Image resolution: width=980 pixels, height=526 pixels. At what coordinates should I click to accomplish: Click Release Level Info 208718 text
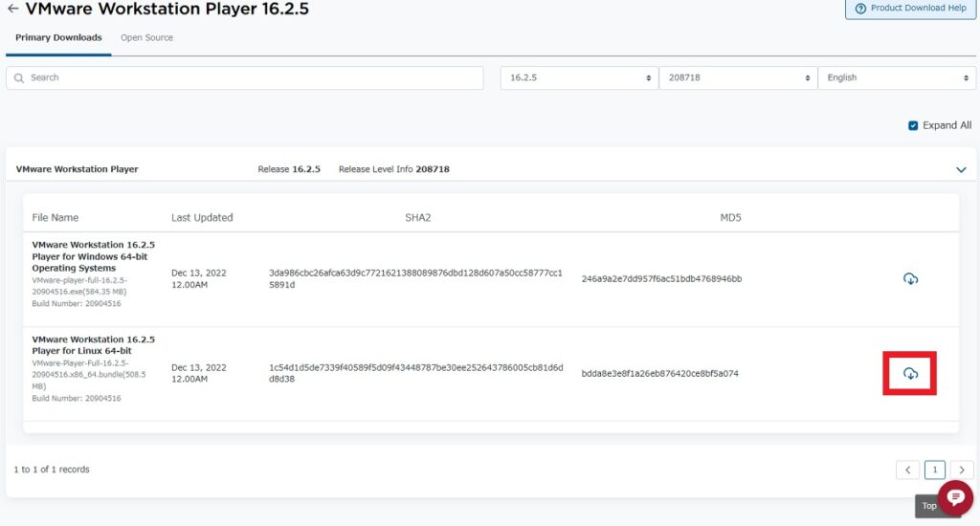pyautogui.click(x=393, y=169)
